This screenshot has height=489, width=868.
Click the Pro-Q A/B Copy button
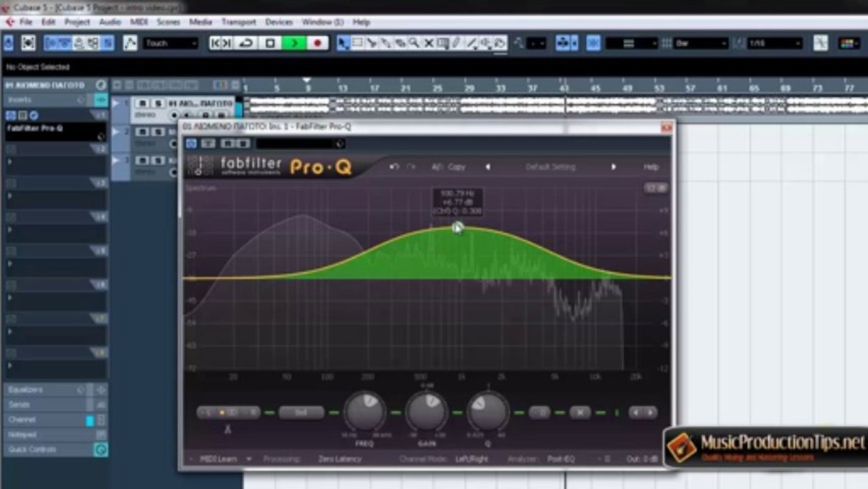(449, 167)
